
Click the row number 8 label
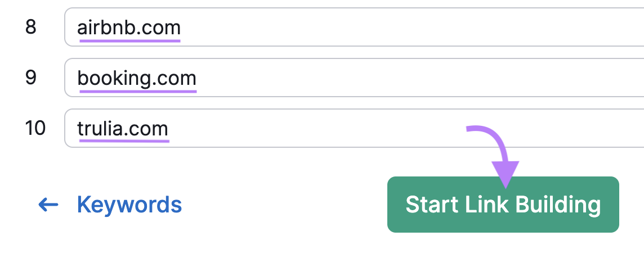point(31,27)
